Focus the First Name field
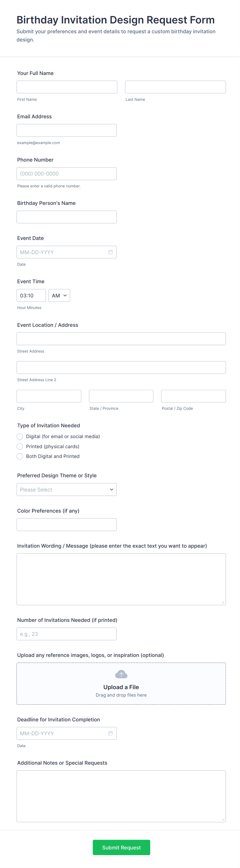Viewport: 240px width, 868px height. point(67,87)
